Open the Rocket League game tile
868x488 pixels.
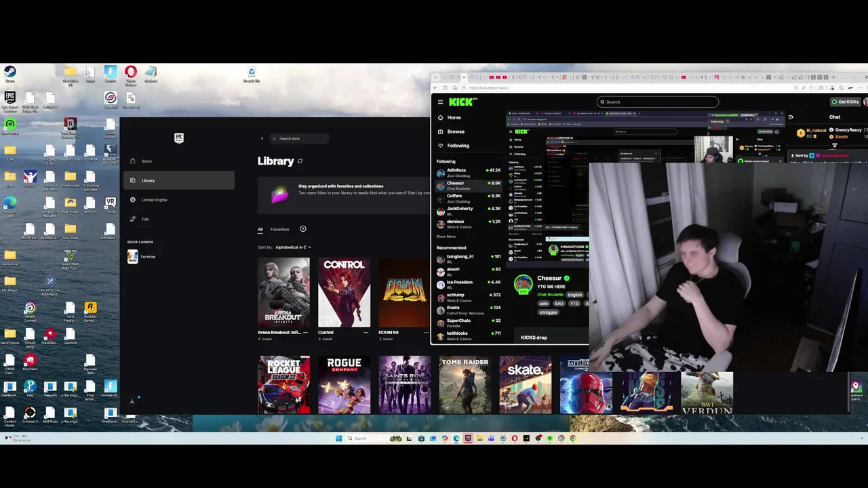283,384
